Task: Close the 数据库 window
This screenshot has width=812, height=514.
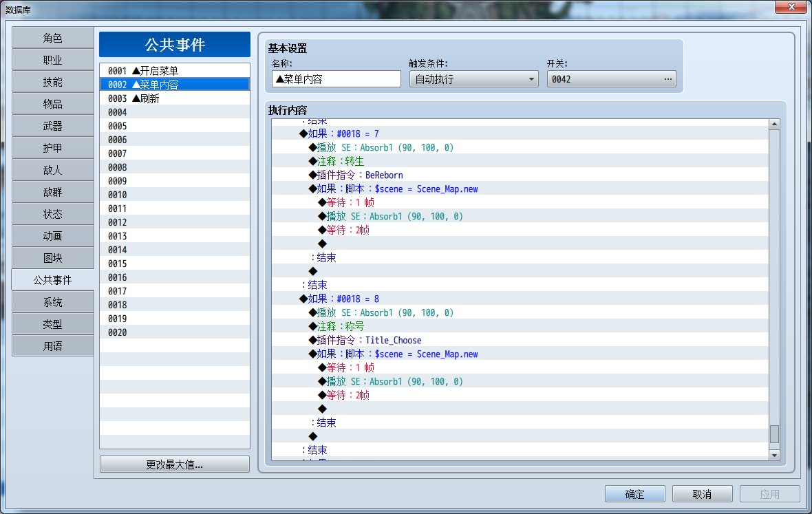Action: pos(791,7)
